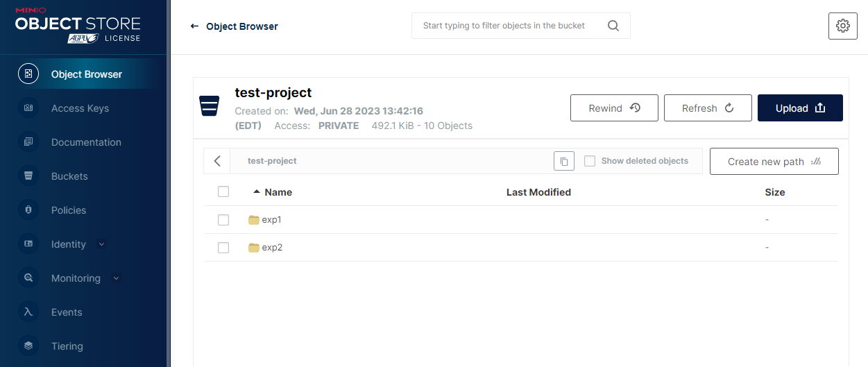
Task: Click the Tiering layers icon
Action: pos(28,346)
